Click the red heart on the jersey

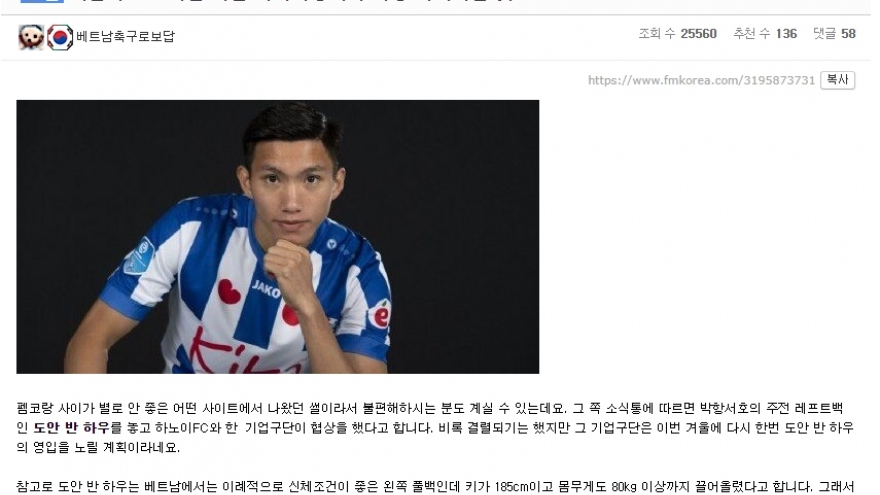[x=229, y=292]
